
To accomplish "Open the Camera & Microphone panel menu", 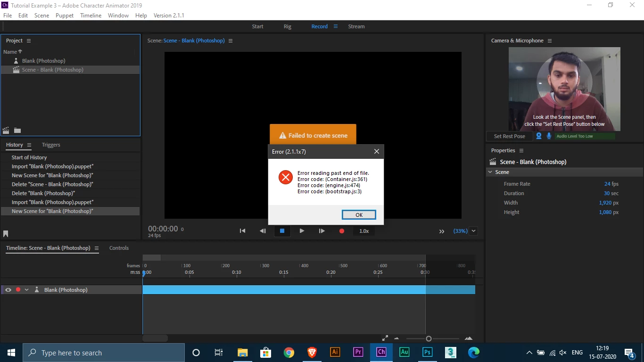I will [x=550, y=41].
